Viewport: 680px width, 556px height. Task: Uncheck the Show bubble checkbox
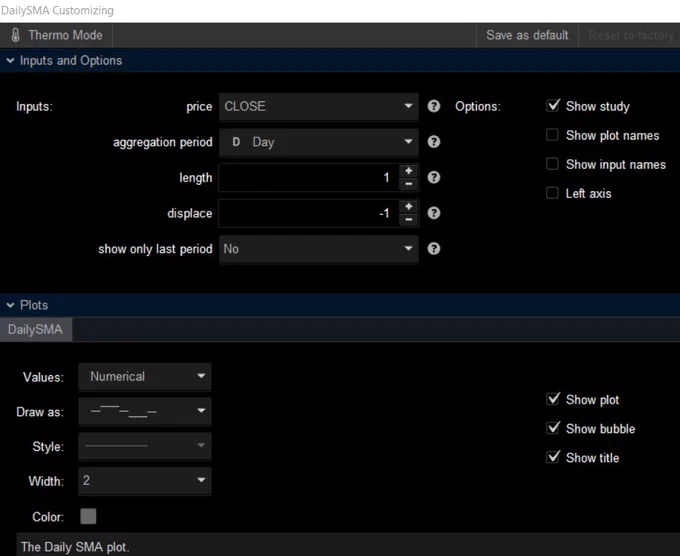[x=552, y=428]
